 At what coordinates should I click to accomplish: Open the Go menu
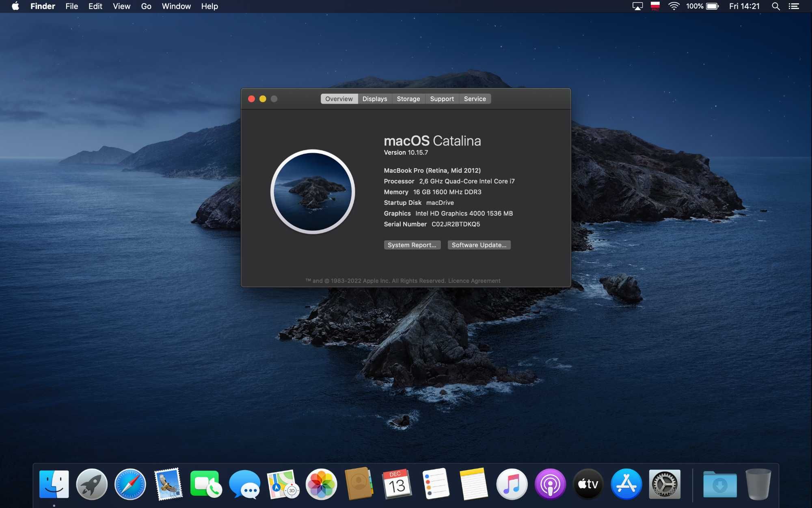tap(146, 6)
